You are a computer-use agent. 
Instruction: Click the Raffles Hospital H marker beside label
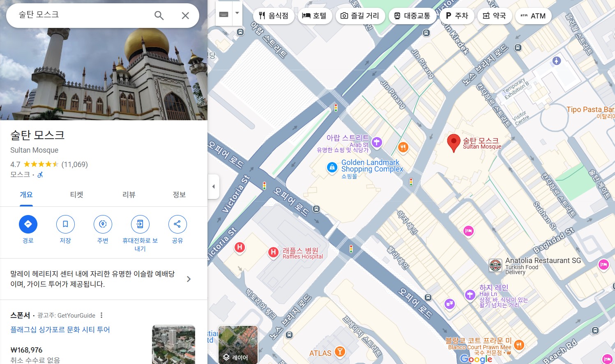[x=273, y=252]
